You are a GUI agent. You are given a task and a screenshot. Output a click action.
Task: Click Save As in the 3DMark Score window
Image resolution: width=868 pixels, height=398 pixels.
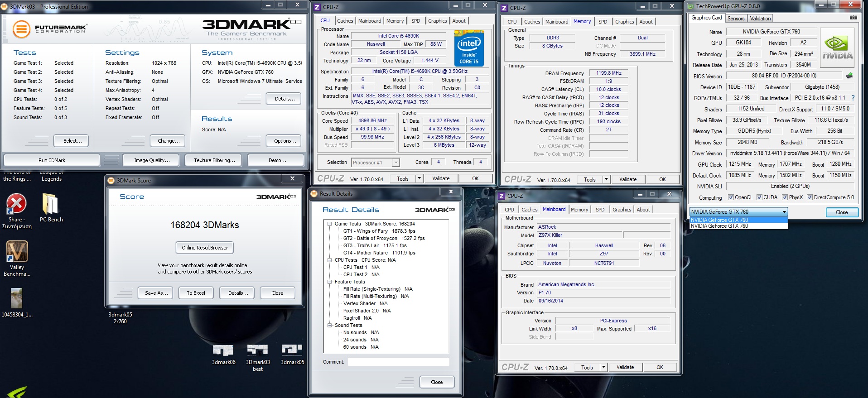coord(156,293)
